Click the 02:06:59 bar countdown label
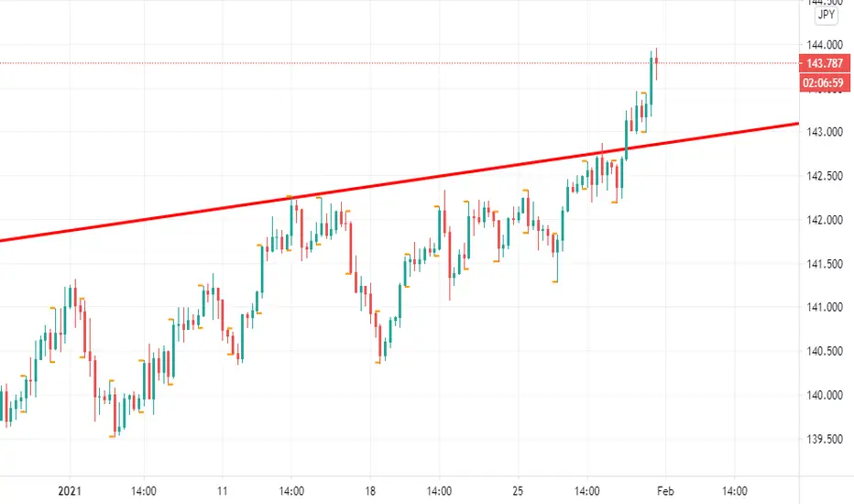854x504 pixels. [x=825, y=82]
